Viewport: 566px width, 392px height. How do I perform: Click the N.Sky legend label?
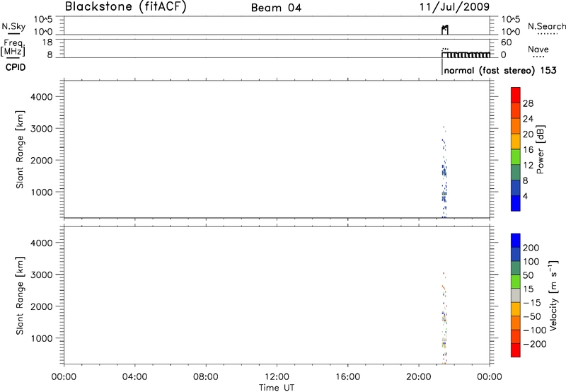[13, 26]
